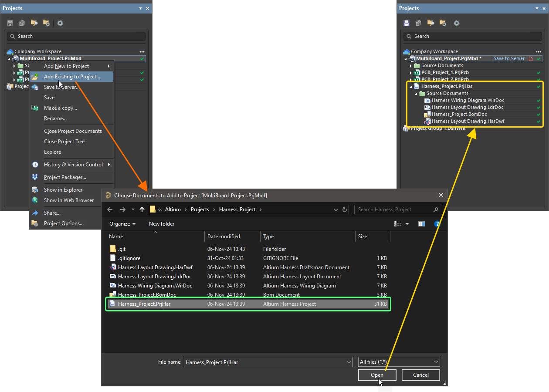Click folder settings icon in left Projects panel toolbar
Image resolution: width=549 pixels, height=392 pixels.
(x=46, y=23)
